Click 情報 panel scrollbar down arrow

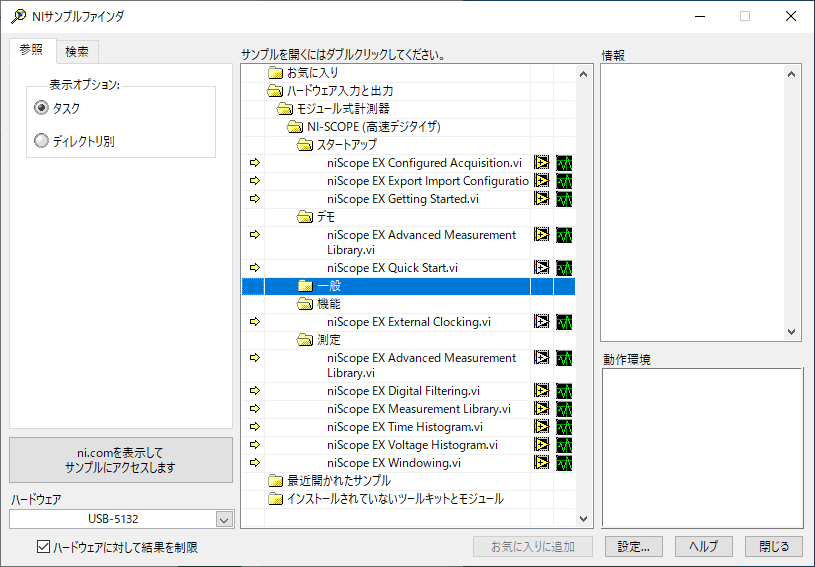point(791,332)
